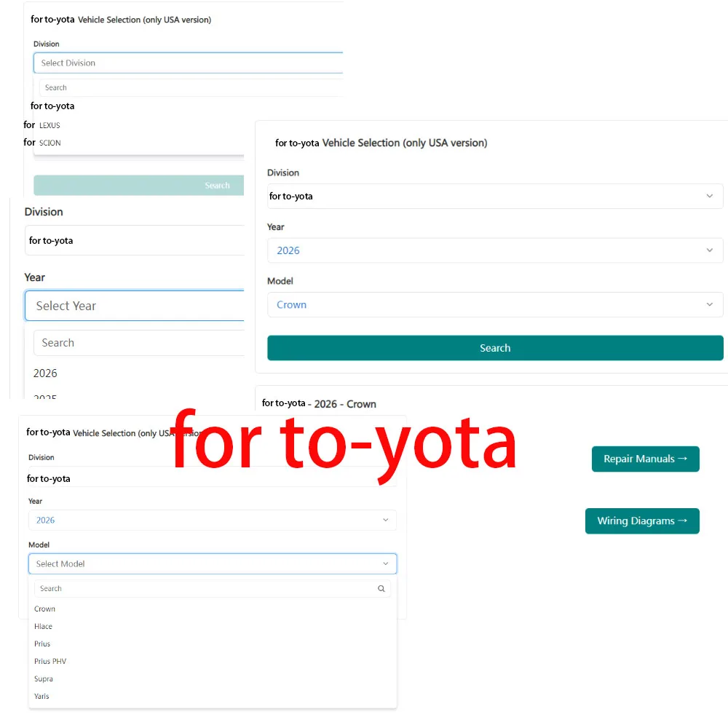Pick Yaris in the model list
The width and height of the screenshot is (728, 728).
point(42,697)
